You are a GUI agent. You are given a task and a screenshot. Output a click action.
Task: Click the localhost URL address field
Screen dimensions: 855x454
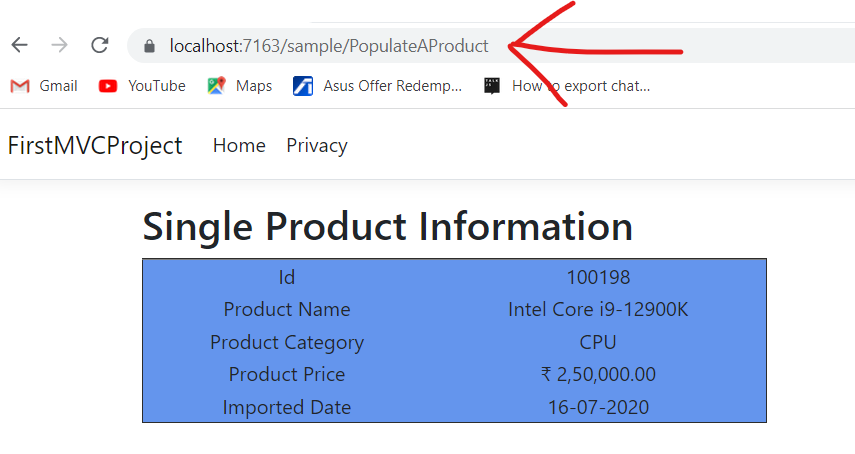pyautogui.click(x=329, y=46)
